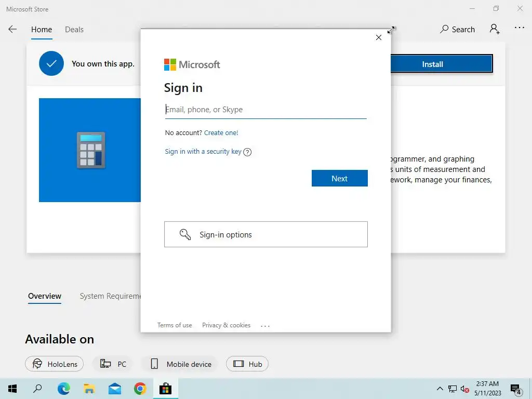Open the Mail app from taskbar
The image size is (532, 399).
click(115, 389)
